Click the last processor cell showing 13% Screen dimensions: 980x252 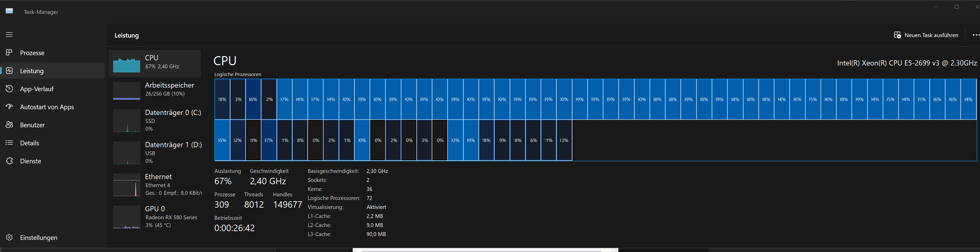pos(564,140)
